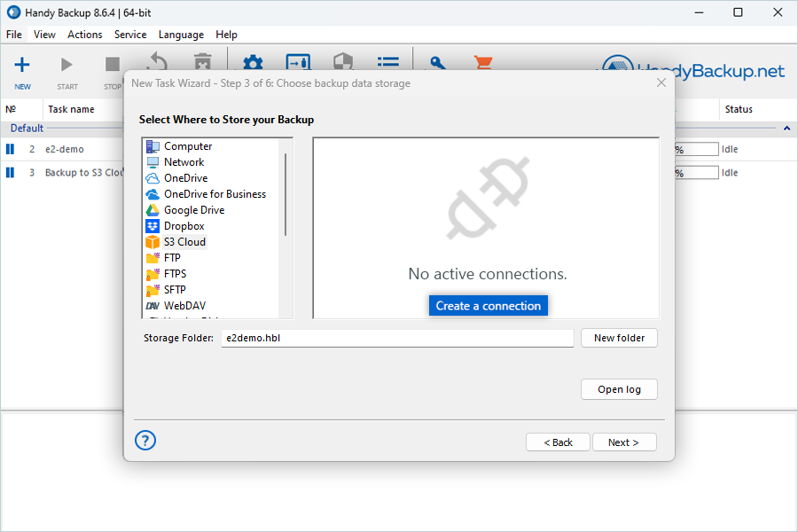The width and height of the screenshot is (798, 532).
Task: Click the list view toolbar icon
Action: point(387,62)
